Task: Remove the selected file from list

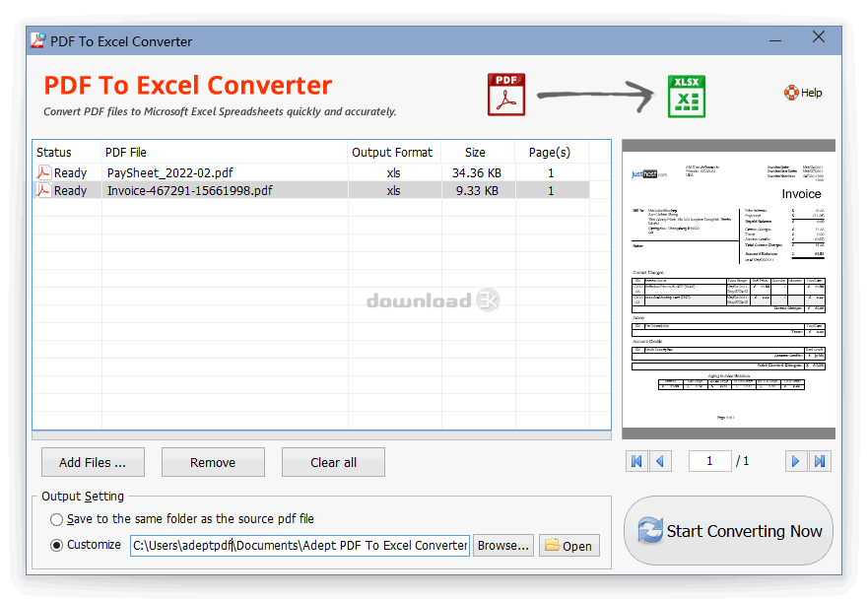Action: coord(213,462)
